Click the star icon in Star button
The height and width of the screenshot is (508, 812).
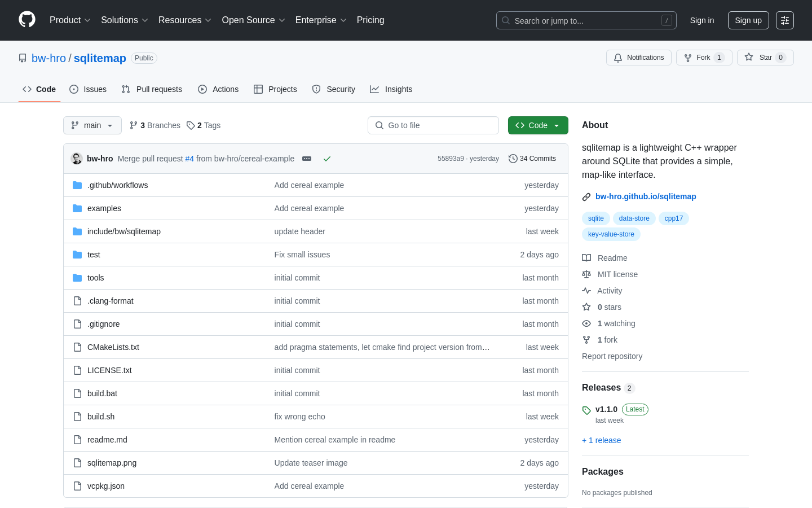[749, 57]
